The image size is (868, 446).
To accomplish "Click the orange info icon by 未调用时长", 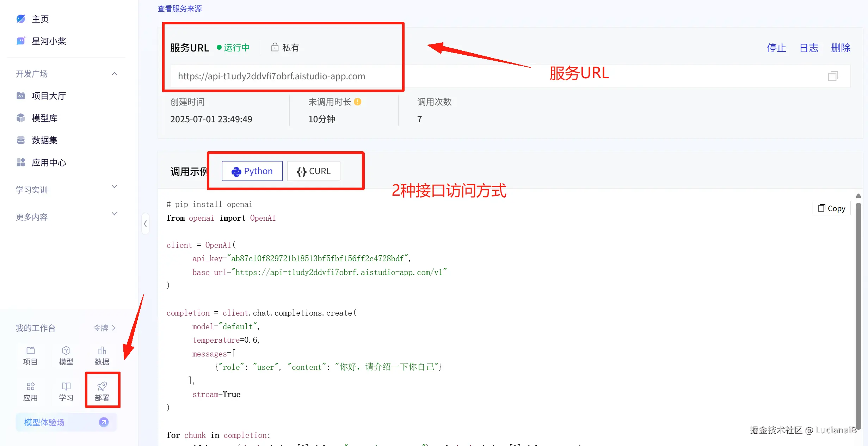I will point(358,102).
